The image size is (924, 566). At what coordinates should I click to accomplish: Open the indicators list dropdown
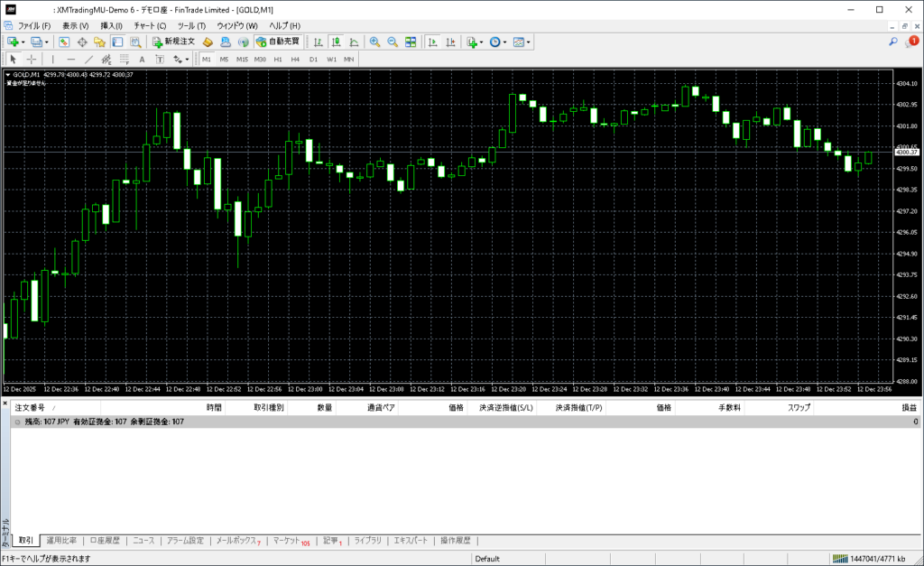coord(482,42)
